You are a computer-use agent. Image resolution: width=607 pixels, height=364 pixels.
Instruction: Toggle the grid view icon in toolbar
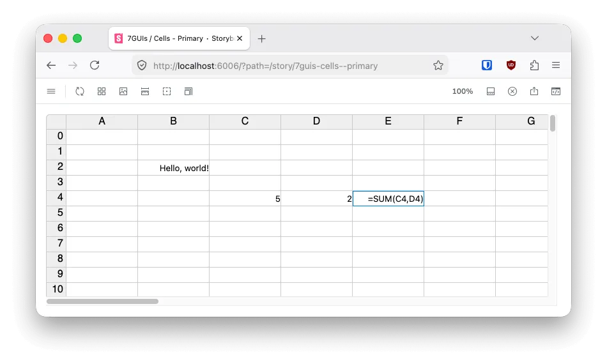coord(102,91)
